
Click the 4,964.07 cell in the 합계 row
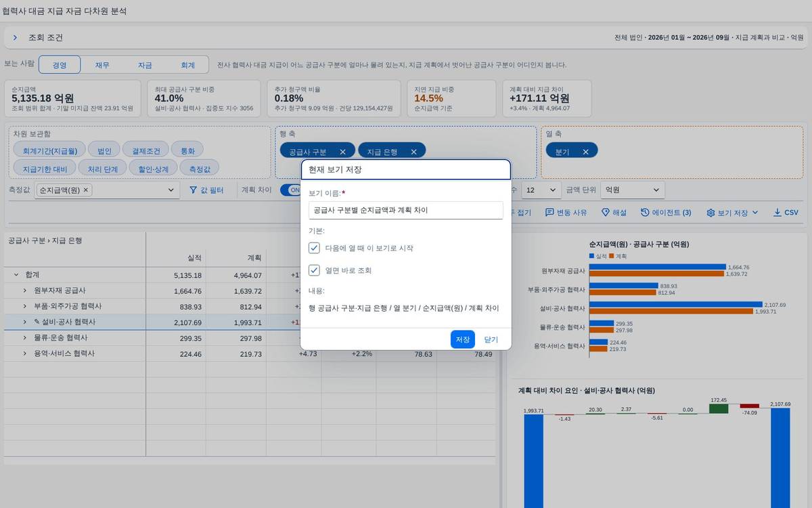click(236, 275)
